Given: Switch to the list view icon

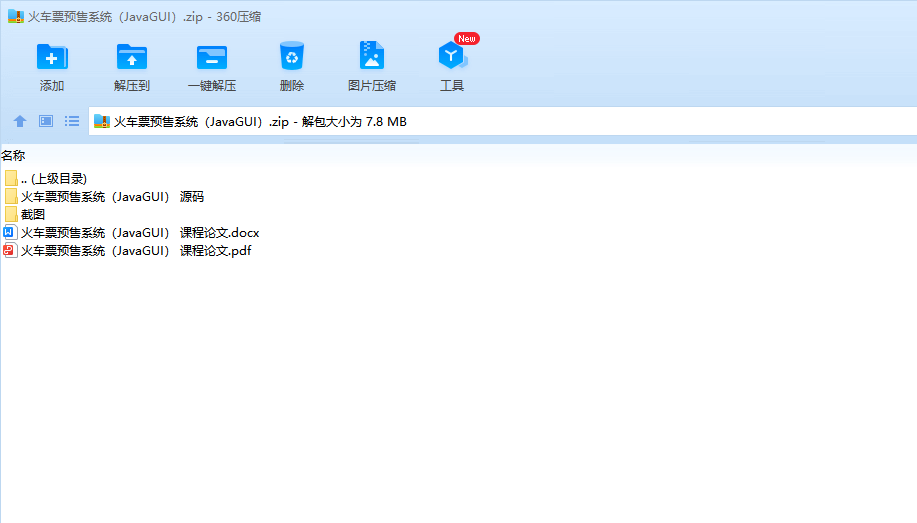Looking at the screenshot, I should 72,121.
